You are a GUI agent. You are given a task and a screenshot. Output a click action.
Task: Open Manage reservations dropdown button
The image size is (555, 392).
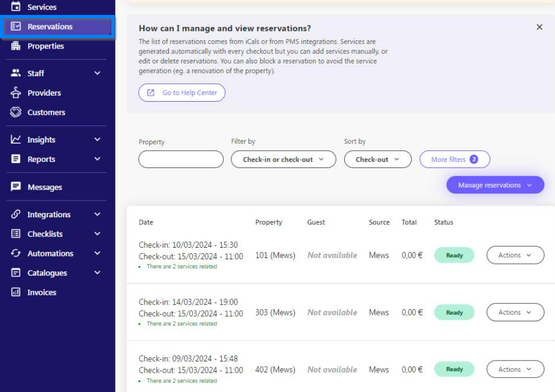click(x=495, y=185)
